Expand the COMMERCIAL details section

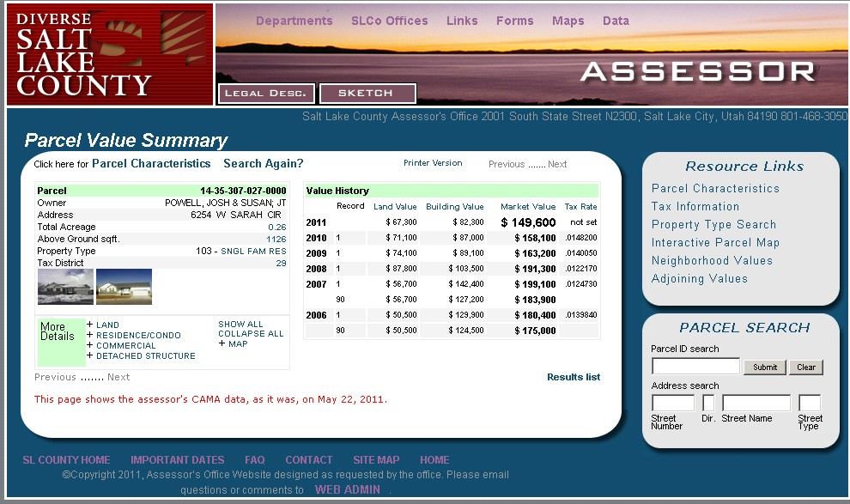[x=125, y=346]
